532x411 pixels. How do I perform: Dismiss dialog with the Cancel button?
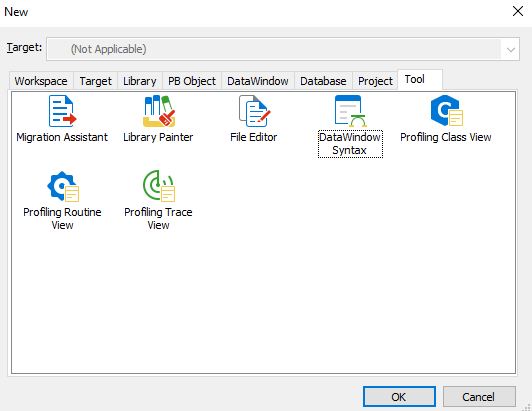point(479,396)
